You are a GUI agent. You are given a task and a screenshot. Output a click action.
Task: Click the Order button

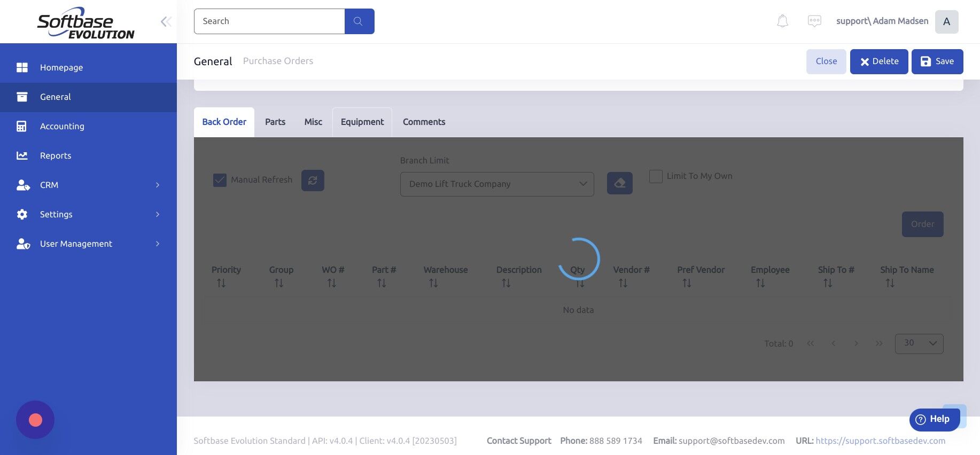coord(923,224)
